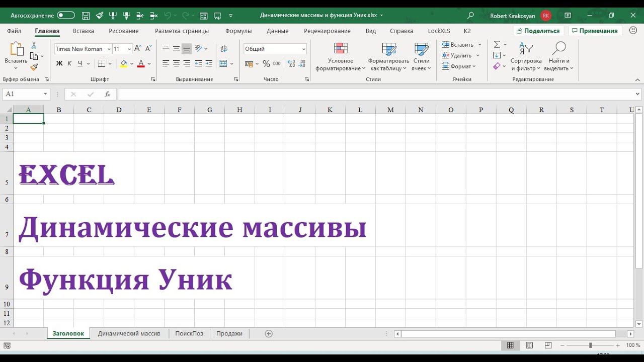Open the borders dropdown arrow
Viewport: 644px width, 362px height.
[110, 64]
